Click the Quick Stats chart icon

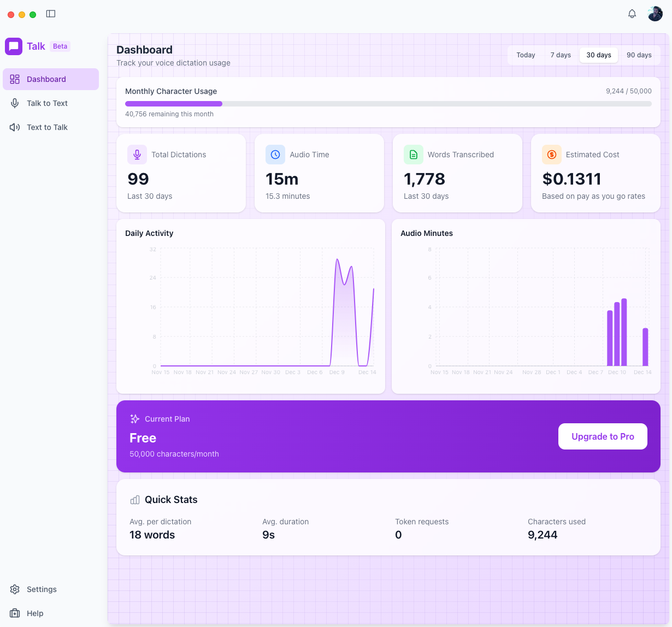134,500
